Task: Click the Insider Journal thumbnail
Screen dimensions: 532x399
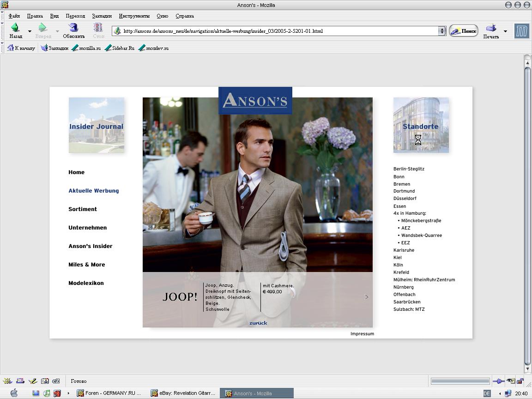Action: 97,125
